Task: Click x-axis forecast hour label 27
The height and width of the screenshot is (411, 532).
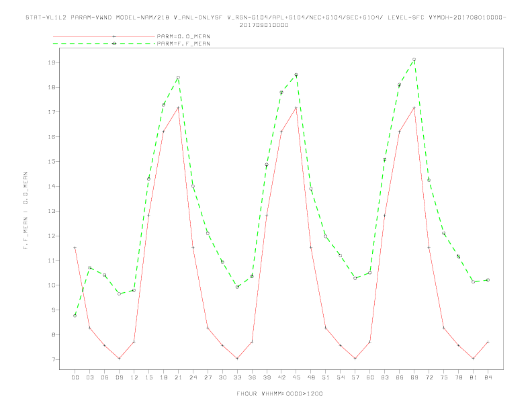Action: [208, 377]
